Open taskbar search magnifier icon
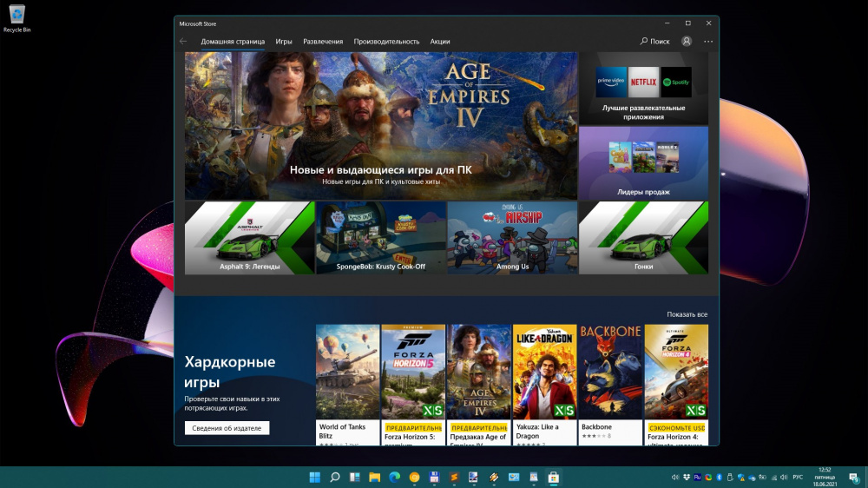 (x=334, y=478)
